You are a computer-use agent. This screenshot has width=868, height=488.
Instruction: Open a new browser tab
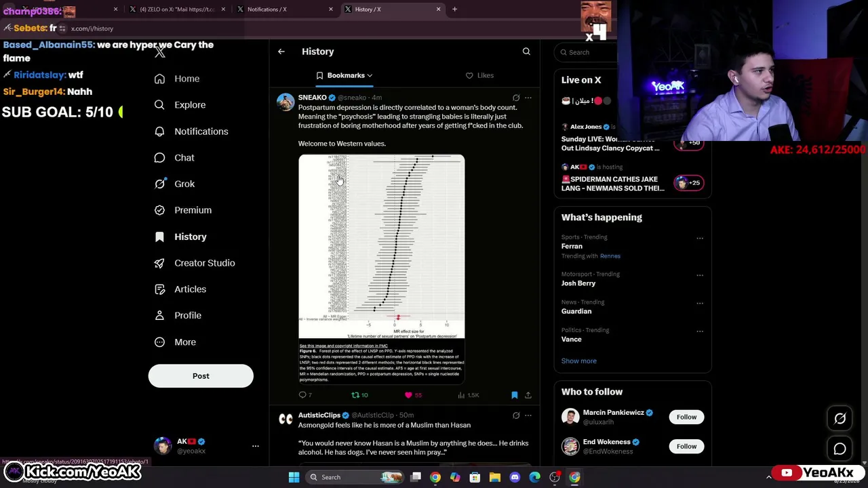pyautogui.click(x=455, y=9)
